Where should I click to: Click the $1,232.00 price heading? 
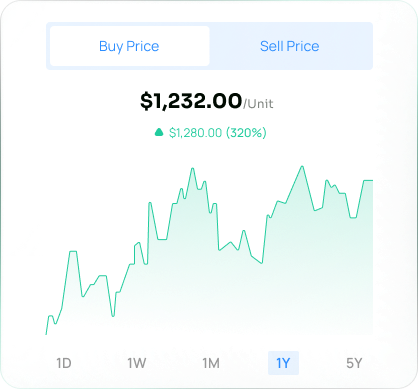pyautogui.click(x=191, y=101)
